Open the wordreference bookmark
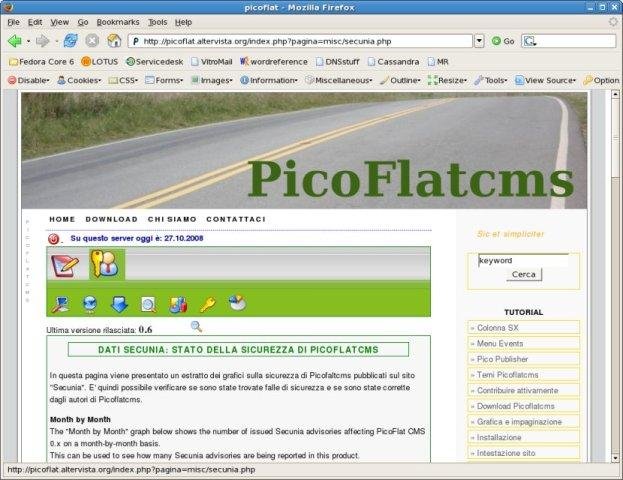Image resolution: width=623 pixels, height=480 pixels. click(x=274, y=62)
